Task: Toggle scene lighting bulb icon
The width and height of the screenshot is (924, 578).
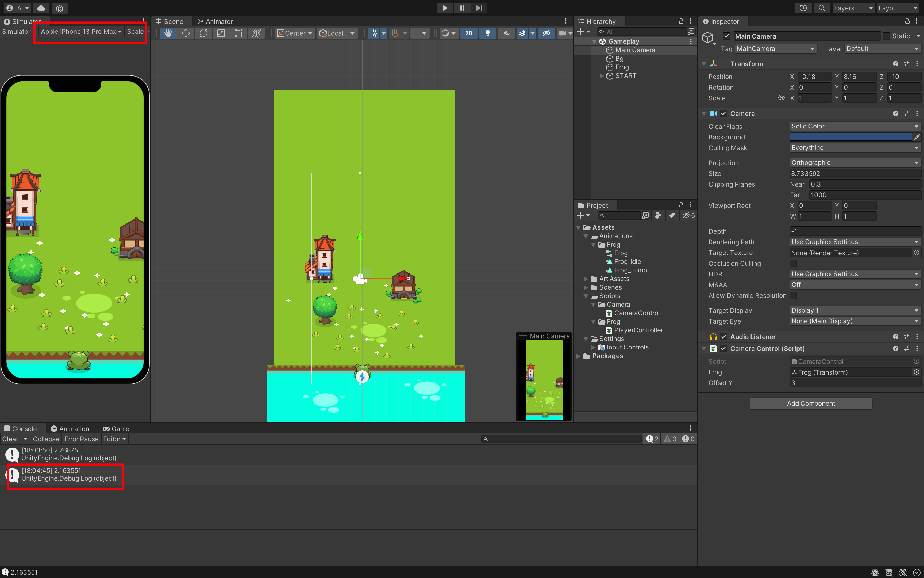Action: [488, 33]
